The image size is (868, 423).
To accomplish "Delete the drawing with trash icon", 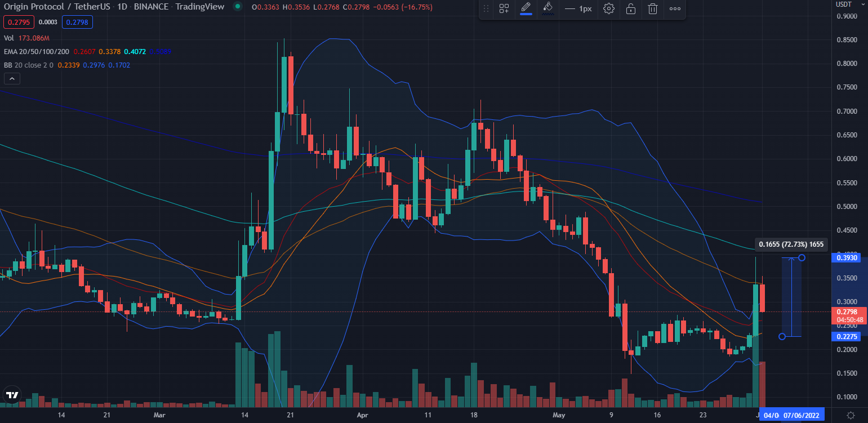I will click(x=652, y=9).
